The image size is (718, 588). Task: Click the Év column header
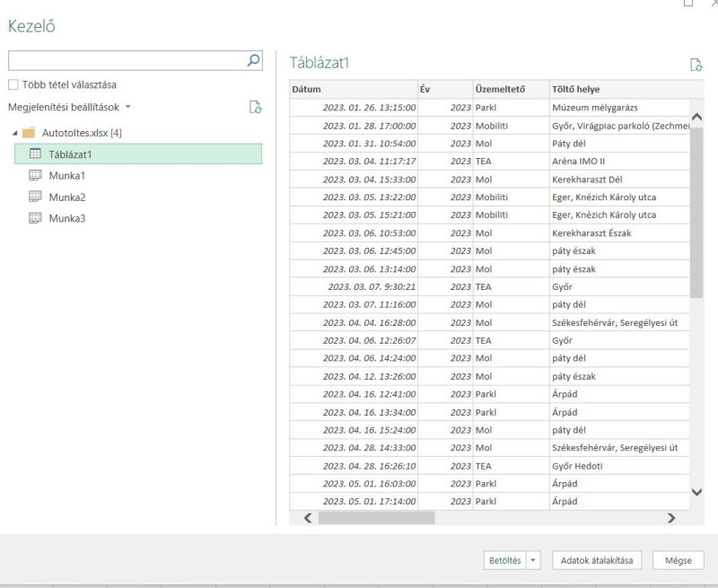point(445,89)
